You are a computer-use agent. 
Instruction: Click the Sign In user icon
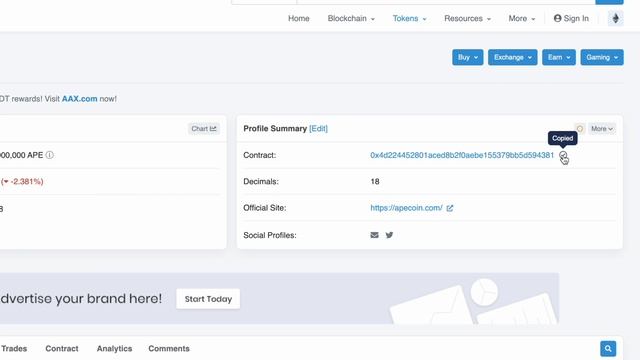[558, 18]
